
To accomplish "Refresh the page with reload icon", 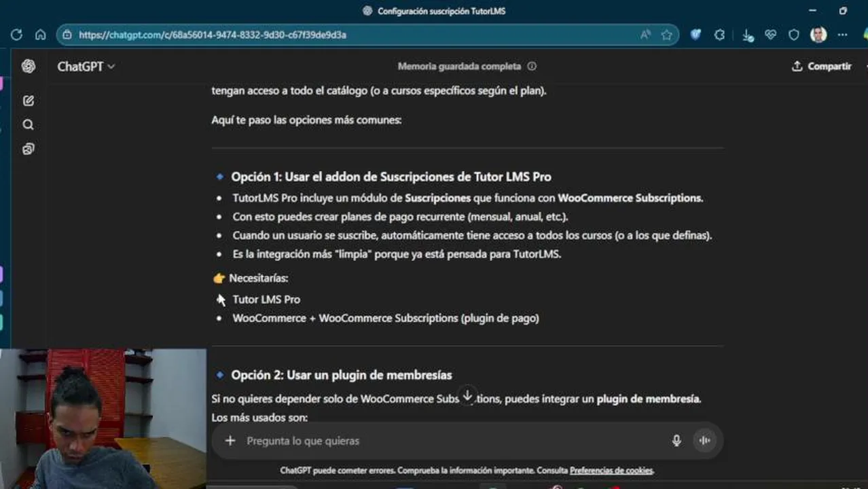I will click(x=16, y=35).
